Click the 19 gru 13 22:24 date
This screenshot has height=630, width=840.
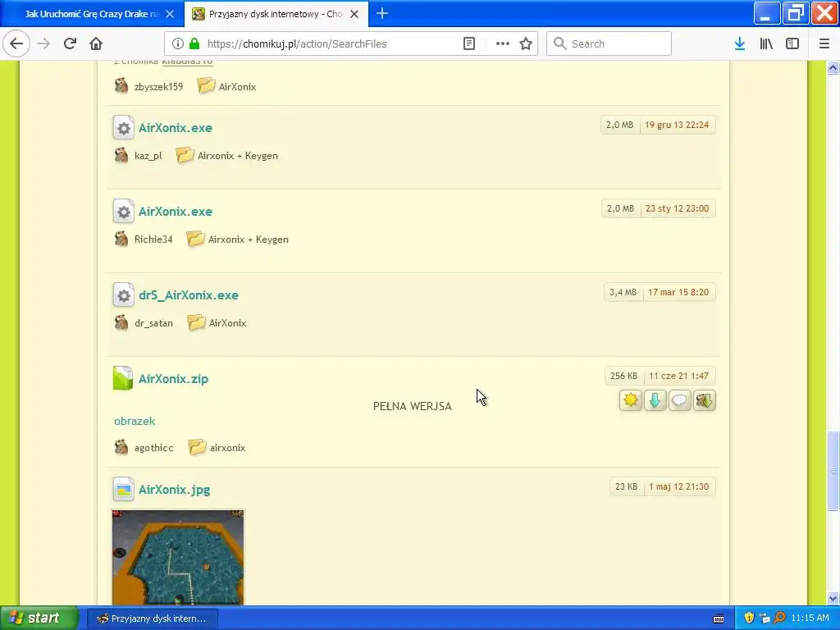coord(677,125)
